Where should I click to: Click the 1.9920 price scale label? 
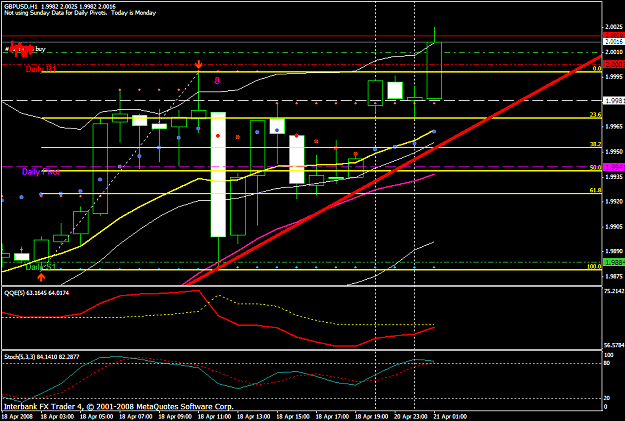(614, 201)
